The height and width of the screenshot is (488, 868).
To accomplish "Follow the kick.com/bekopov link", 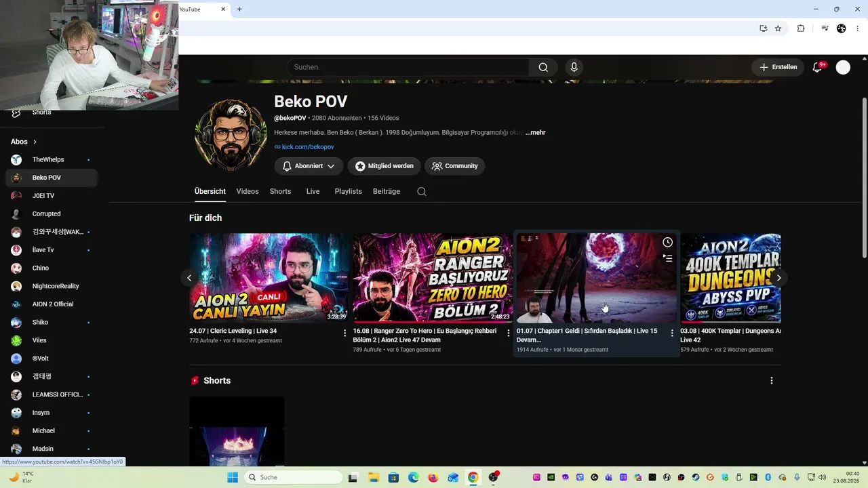I will 308,147.
